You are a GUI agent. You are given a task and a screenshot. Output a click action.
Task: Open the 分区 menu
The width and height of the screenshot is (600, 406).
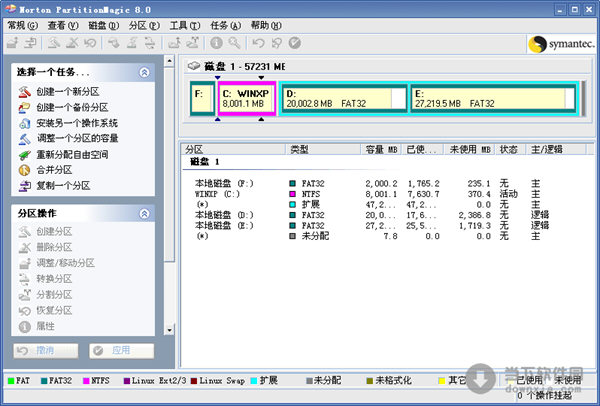point(144,26)
